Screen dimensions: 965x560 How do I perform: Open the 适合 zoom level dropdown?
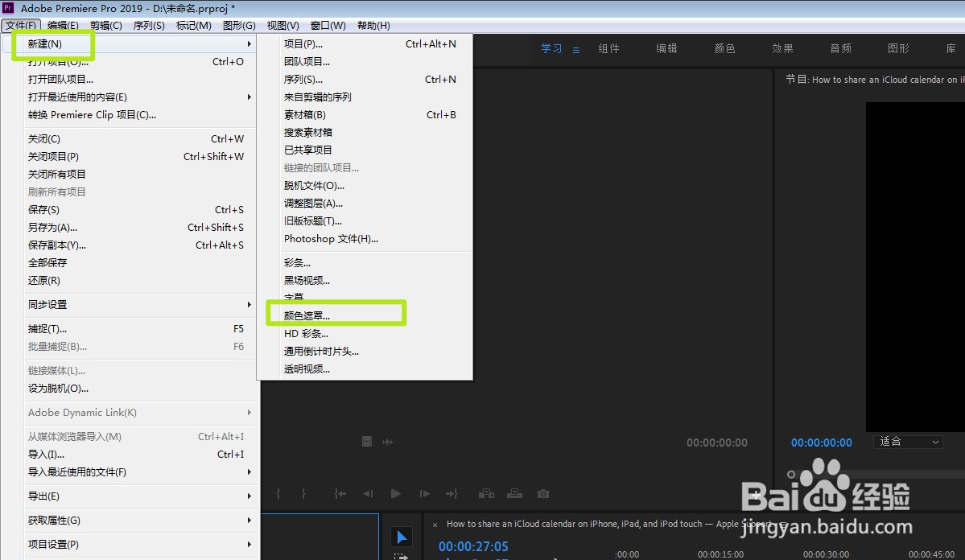coord(908,442)
